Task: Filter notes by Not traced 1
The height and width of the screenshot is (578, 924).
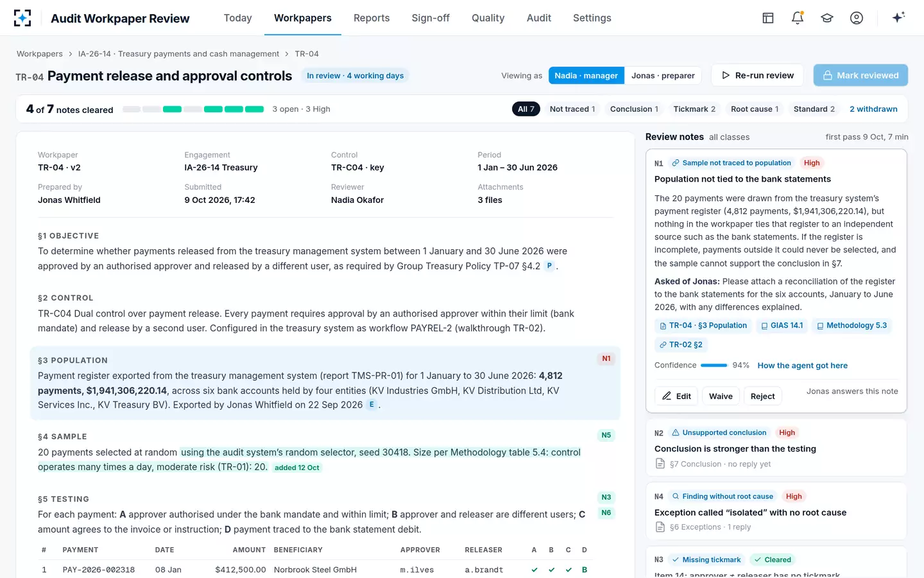Action: [572, 109]
